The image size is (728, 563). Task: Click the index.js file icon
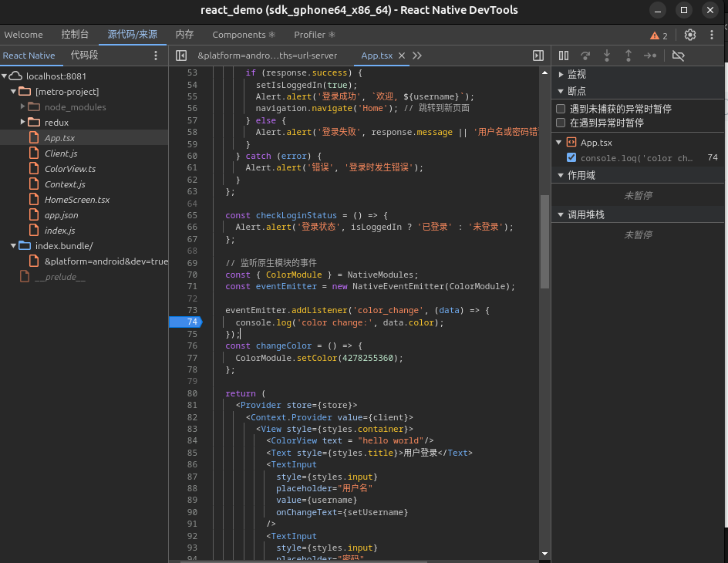34,230
